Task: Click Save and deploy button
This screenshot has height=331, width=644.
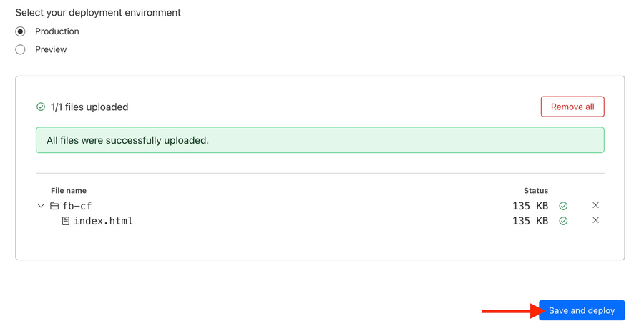Action: click(x=582, y=310)
